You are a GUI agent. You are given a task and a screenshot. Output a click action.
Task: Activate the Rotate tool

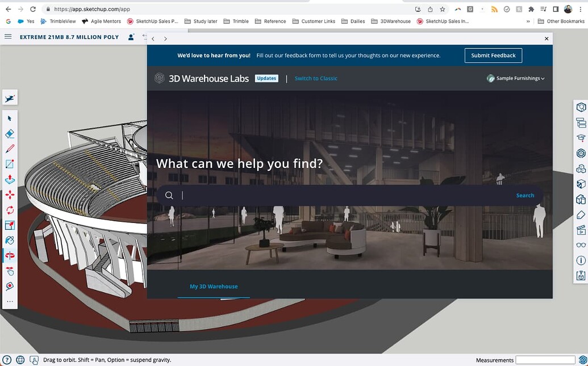(10, 209)
